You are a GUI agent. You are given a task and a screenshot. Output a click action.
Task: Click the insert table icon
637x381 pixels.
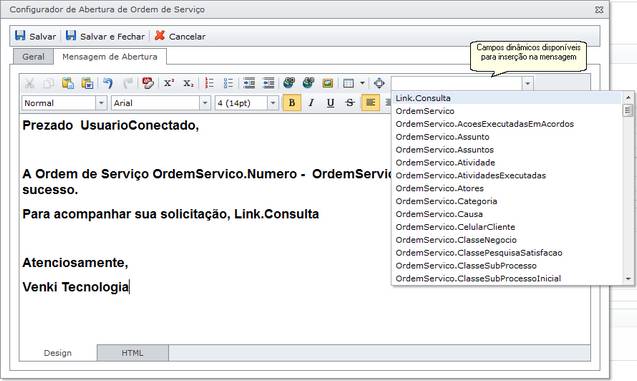349,83
